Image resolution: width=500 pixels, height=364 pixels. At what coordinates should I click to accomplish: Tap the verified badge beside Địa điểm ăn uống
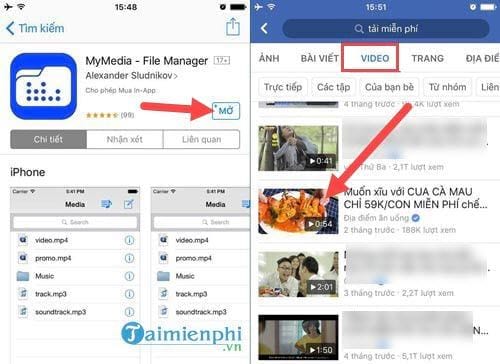[416, 218]
